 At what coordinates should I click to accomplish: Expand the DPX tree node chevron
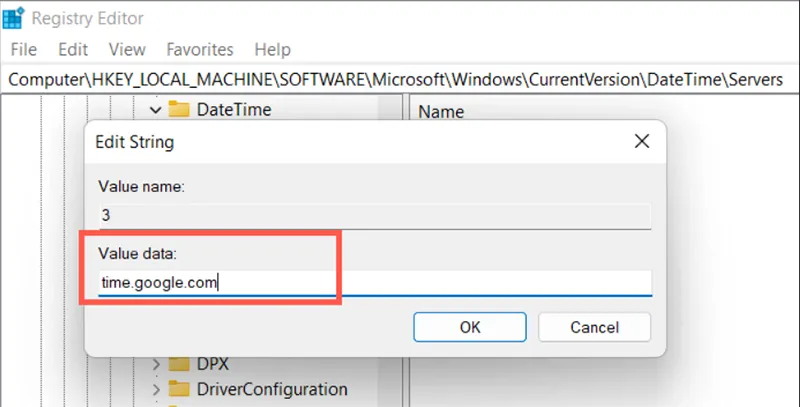[155, 363]
